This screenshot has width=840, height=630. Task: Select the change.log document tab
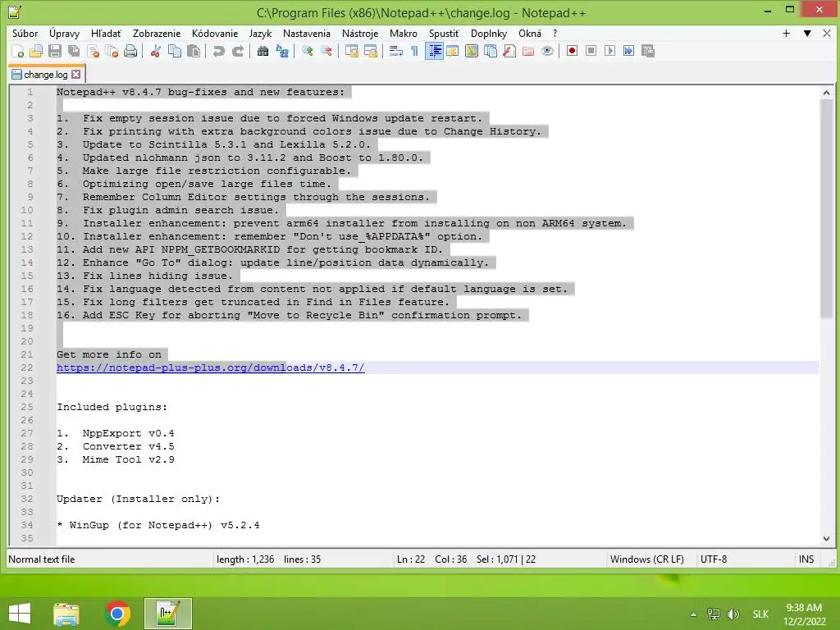[x=45, y=75]
